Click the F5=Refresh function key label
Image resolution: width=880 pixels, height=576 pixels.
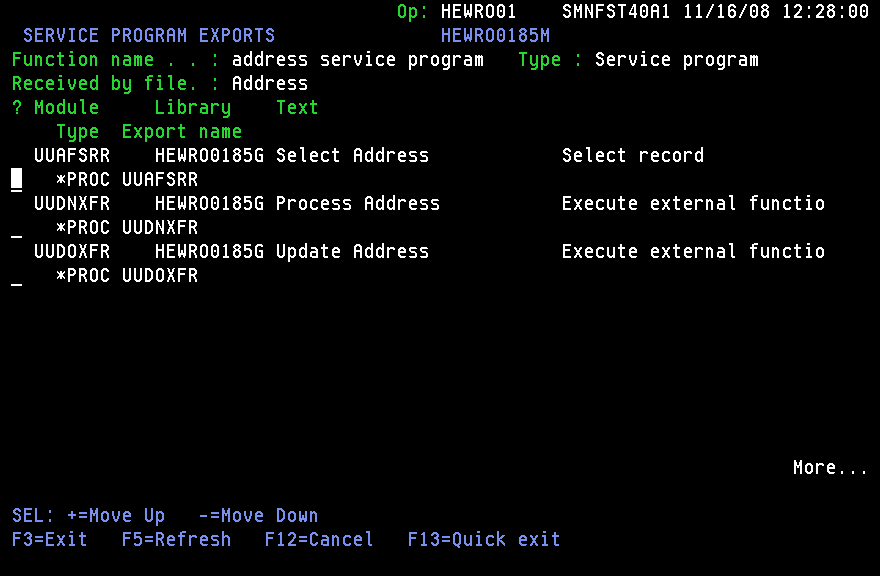176,539
